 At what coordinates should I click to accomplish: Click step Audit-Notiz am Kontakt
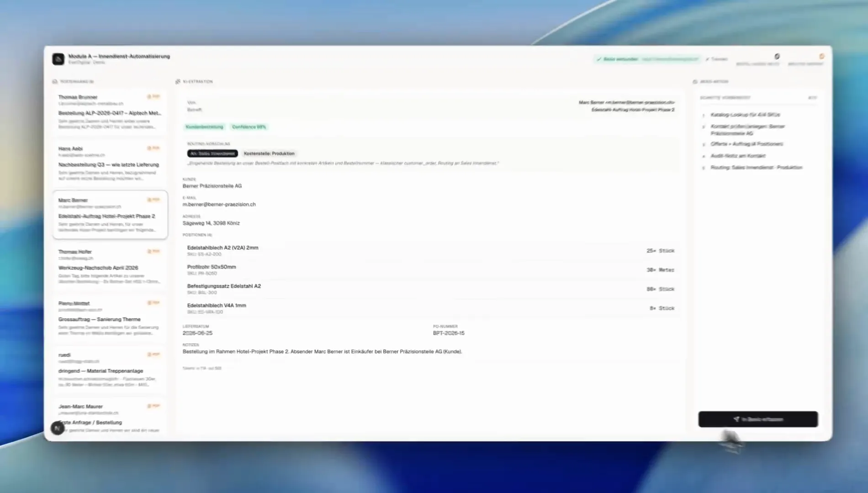738,156
